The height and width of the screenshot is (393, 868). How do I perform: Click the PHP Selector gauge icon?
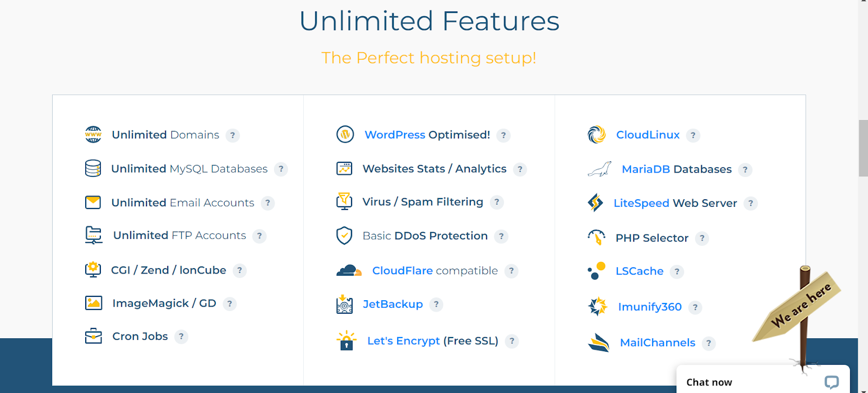(x=596, y=237)
